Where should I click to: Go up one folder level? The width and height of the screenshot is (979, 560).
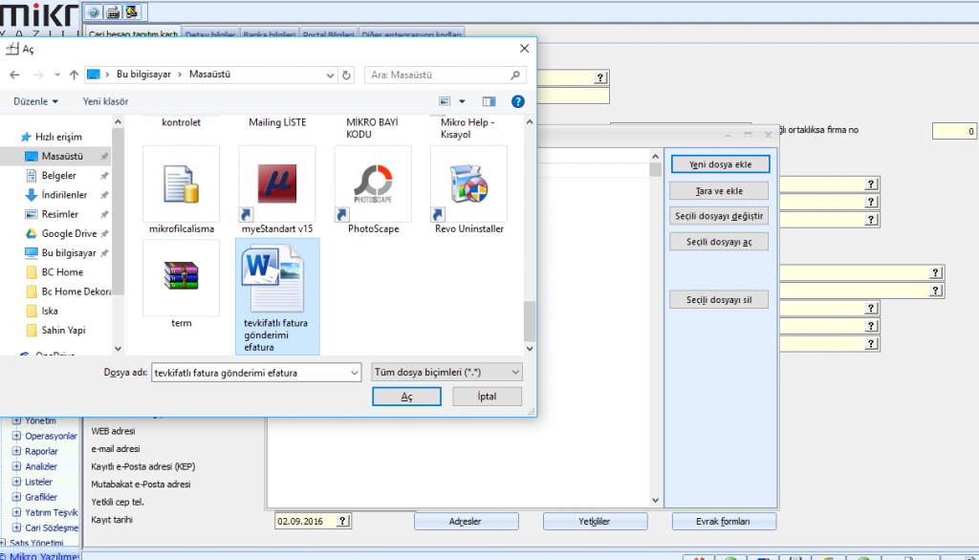pyautogui.click(x=74, y=74)
